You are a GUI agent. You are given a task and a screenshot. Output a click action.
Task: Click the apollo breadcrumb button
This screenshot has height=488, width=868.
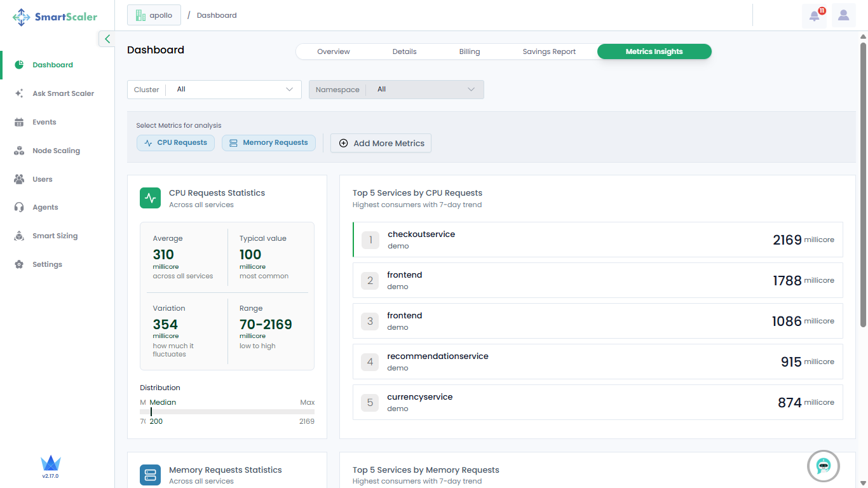click(x=154, y=15)
